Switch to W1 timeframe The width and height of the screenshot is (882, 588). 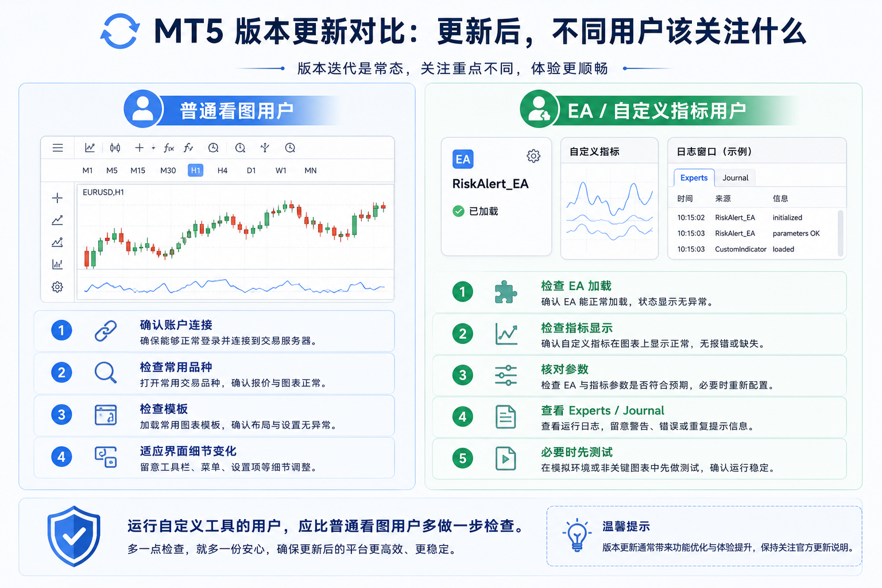(281, 171)
